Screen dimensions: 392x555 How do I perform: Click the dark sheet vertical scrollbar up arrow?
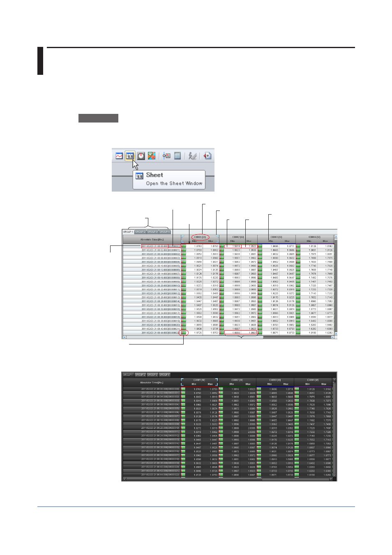(x=334, y=380)
